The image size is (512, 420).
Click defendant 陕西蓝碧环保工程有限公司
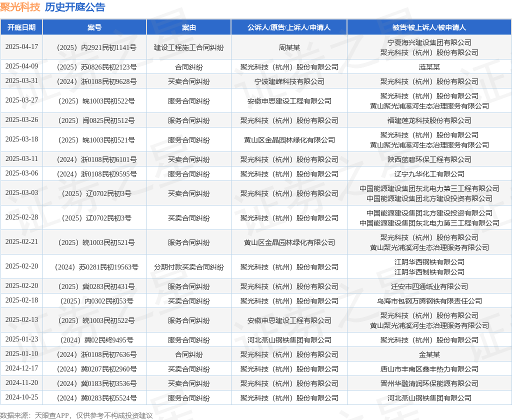tap(429, 159)
